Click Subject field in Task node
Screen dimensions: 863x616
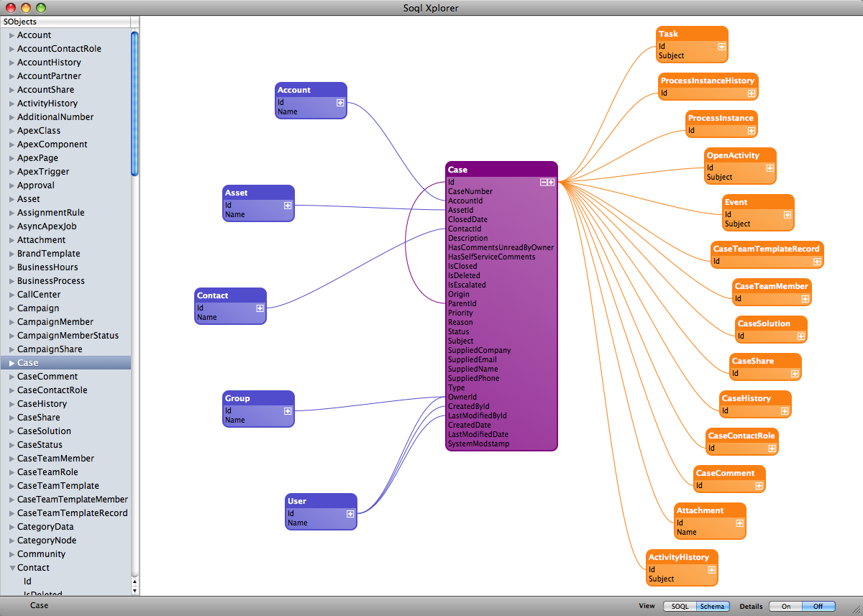pyautogui.click(x=672, y=56)
